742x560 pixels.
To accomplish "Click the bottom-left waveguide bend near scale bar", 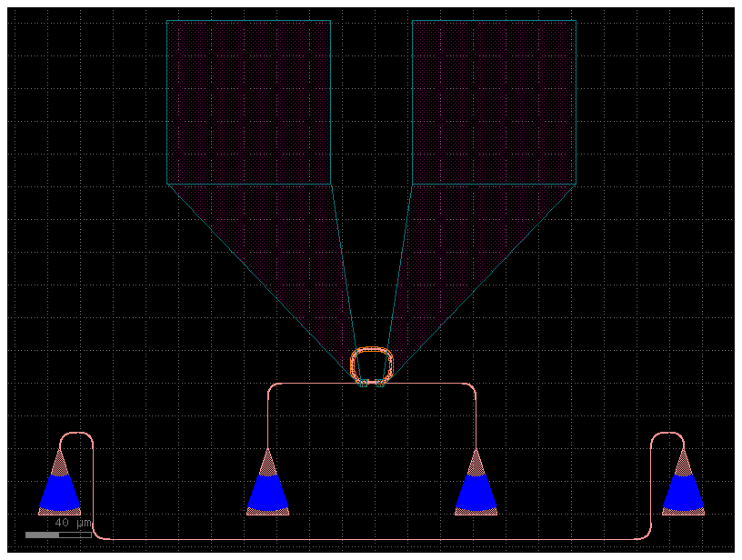I will (x=97, y=535).
